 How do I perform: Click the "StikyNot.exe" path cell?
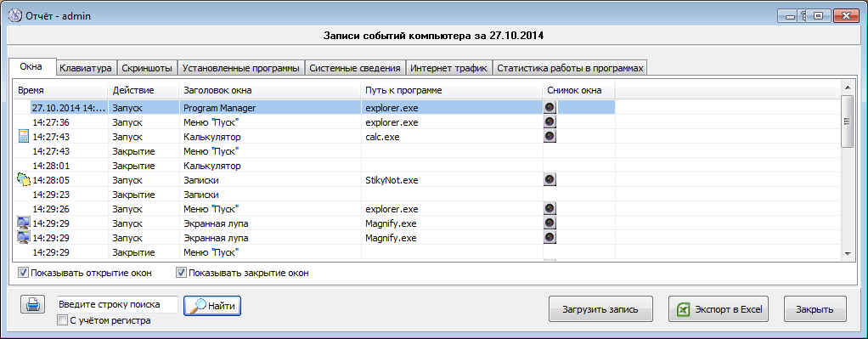[392, 179]
